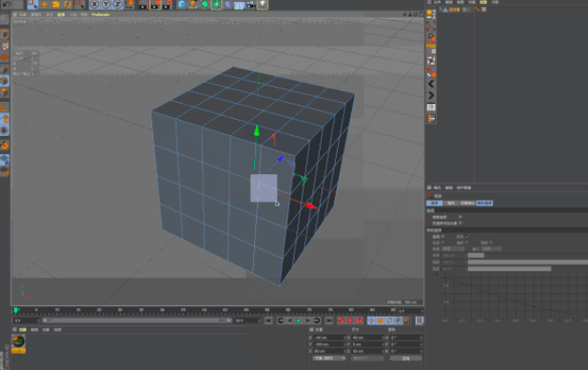Open the Create menu in Material Manager
The image size is (588, 370).
point(23,330)
